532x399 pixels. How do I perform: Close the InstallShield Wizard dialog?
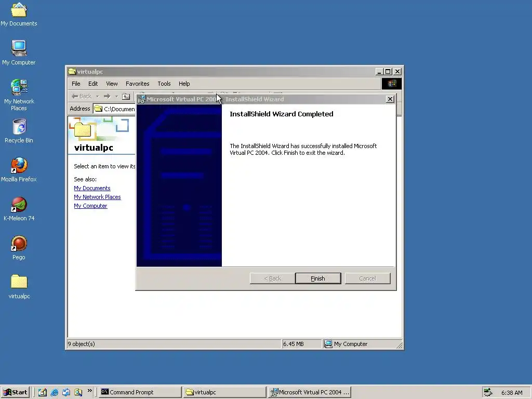click(x=390, y=99)
